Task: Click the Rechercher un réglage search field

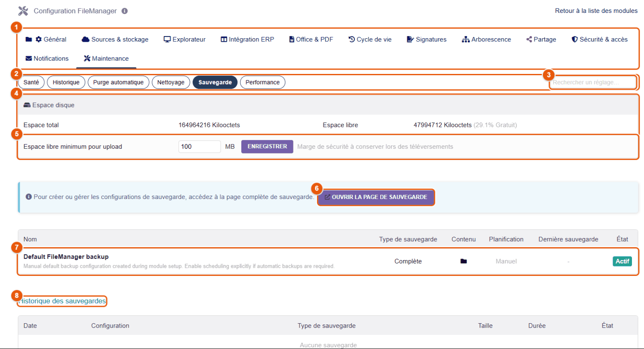Action: point(594,82)
